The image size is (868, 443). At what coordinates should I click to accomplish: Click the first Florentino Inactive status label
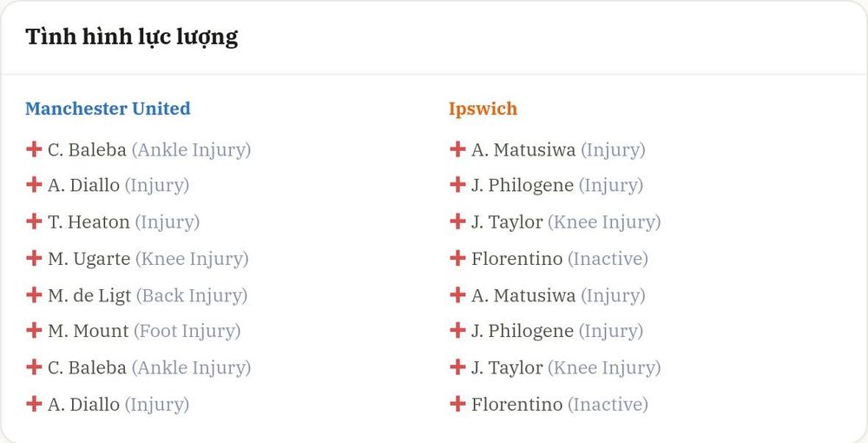click(608, 259)
